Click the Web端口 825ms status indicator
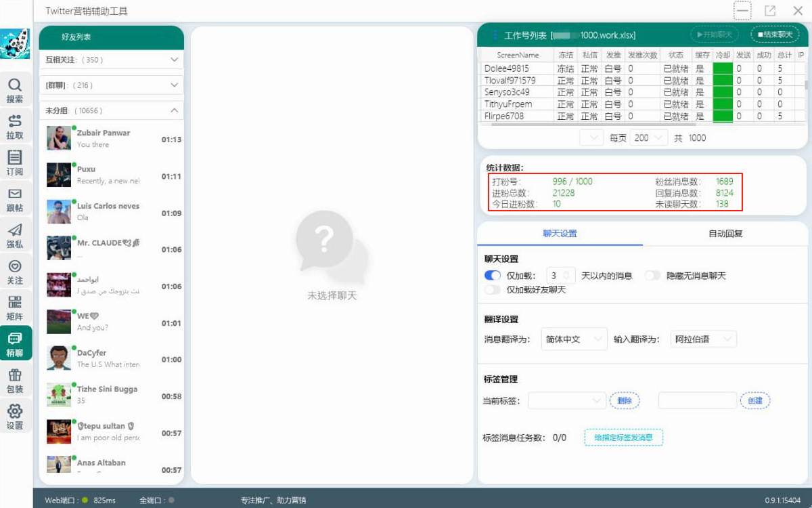 (80, 501)
